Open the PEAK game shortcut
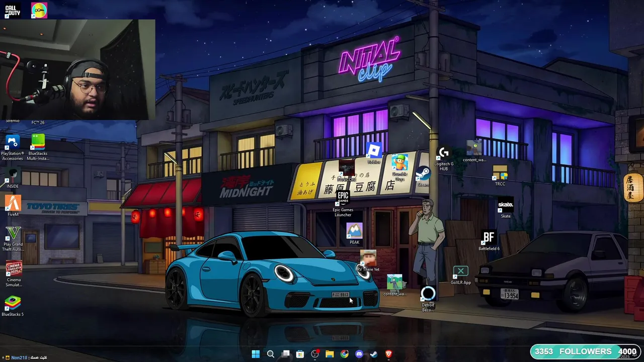Screen dimensions: 644x362 coord(354,234)
